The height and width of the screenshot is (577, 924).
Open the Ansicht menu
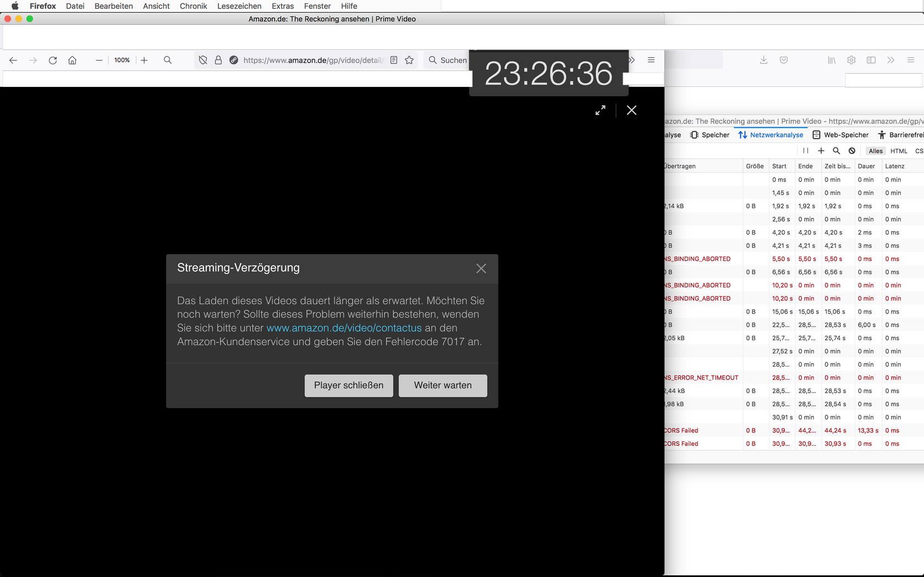[156, 6]
